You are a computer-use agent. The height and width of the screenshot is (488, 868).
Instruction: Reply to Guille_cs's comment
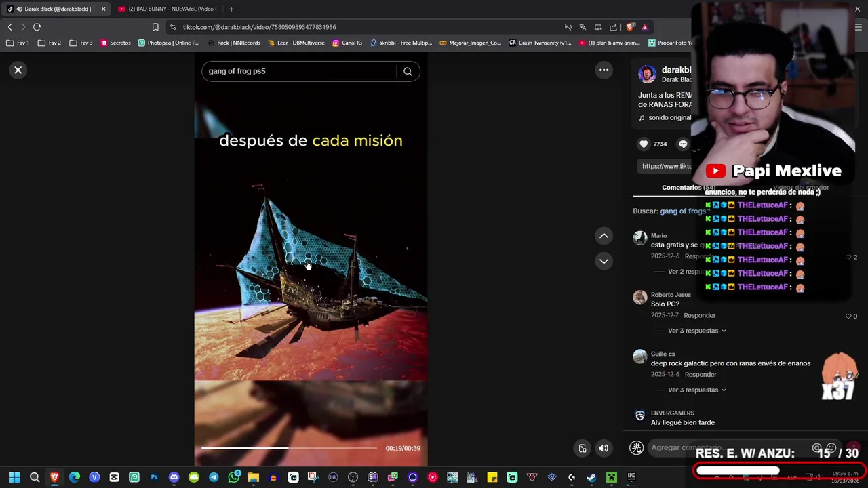coord(701,374)
